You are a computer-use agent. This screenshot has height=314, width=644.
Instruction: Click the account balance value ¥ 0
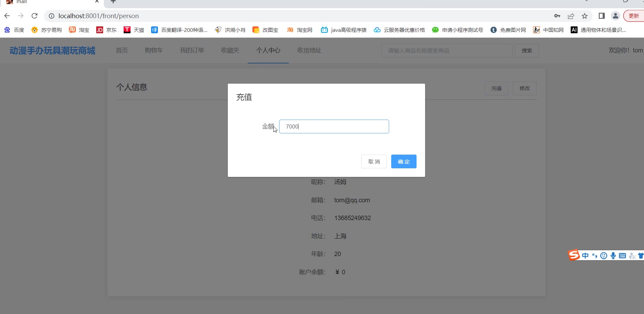pyautogui.click(x=340, y=272)
